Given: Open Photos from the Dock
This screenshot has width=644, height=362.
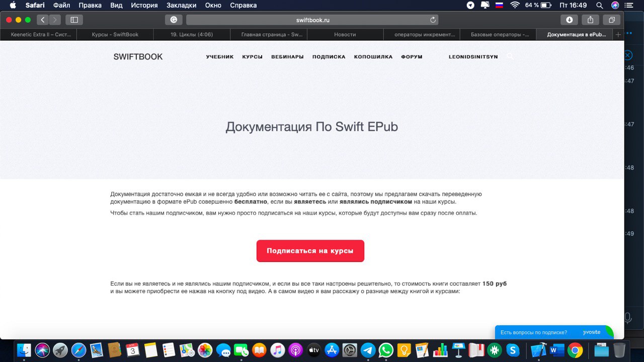Looking at the screenshot, I should tap(205, 349).
